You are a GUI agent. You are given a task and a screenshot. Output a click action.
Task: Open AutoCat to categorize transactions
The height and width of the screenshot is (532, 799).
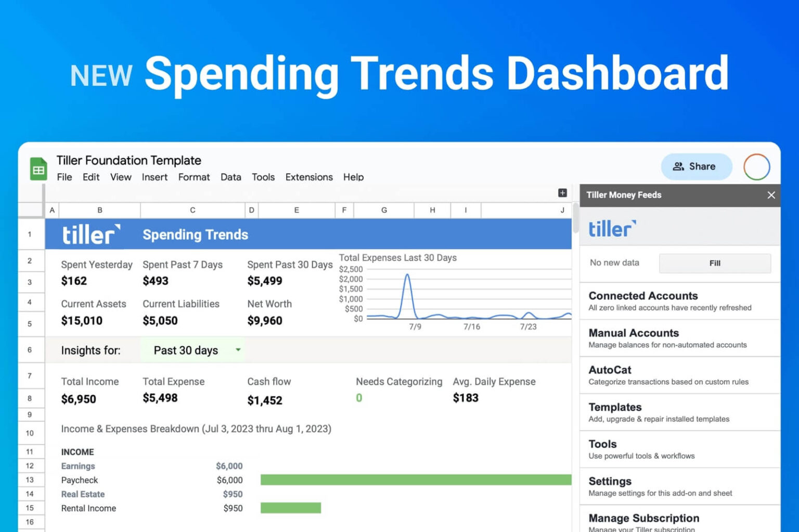610,370
